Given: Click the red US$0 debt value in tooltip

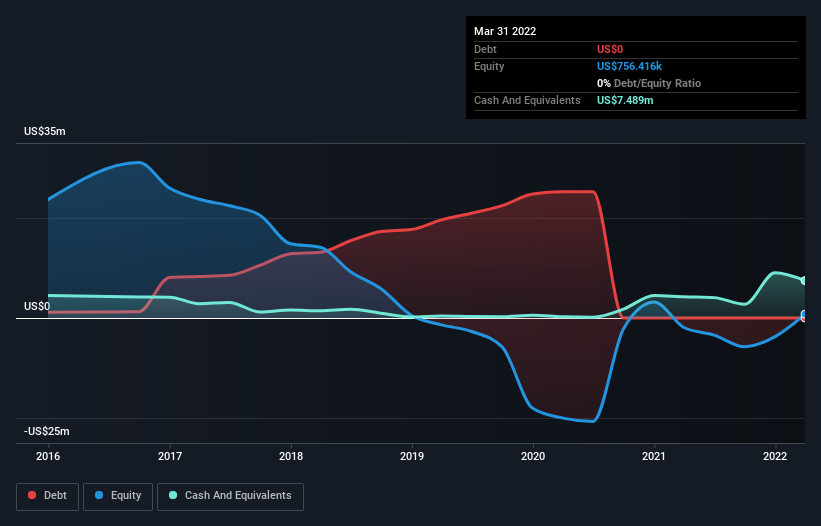Looking at the screenshot, I should [610, 49].
